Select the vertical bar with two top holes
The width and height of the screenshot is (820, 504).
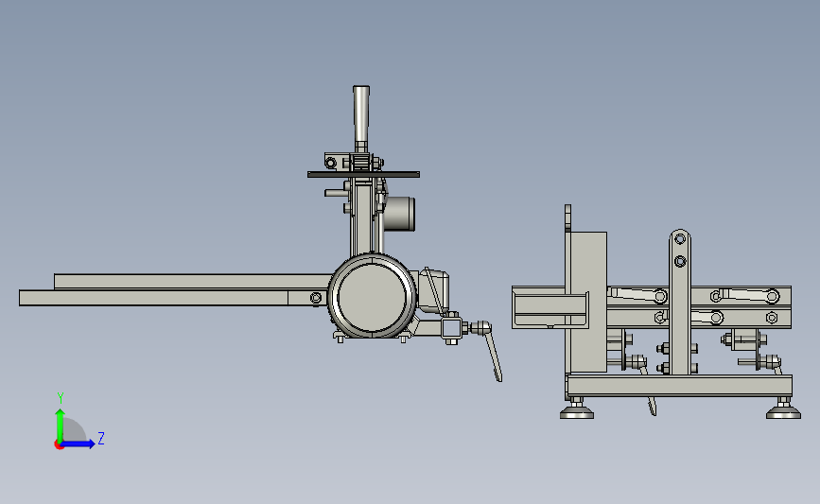click(680, 303)
